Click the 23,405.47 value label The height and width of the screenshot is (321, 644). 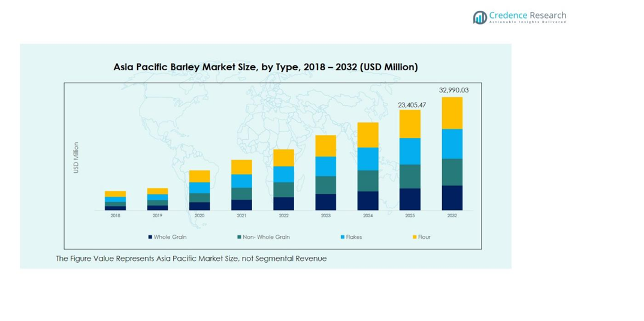click(412, 105)
